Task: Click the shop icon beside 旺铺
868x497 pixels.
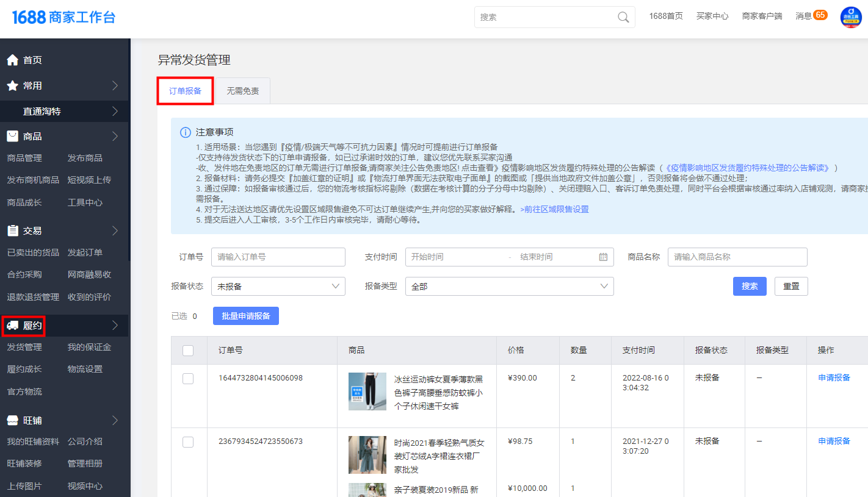Action: (x=12, y=420)
